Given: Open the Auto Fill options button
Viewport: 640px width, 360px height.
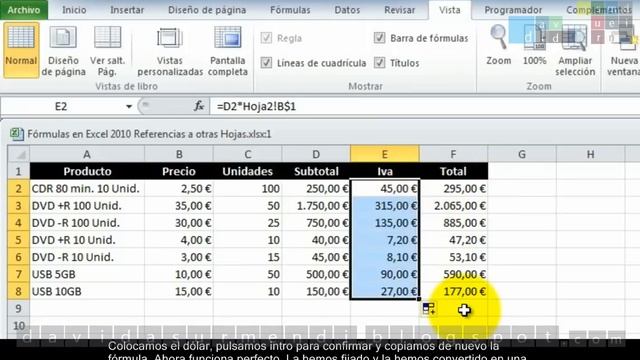Looking at the screenshot, I should 429,309.
